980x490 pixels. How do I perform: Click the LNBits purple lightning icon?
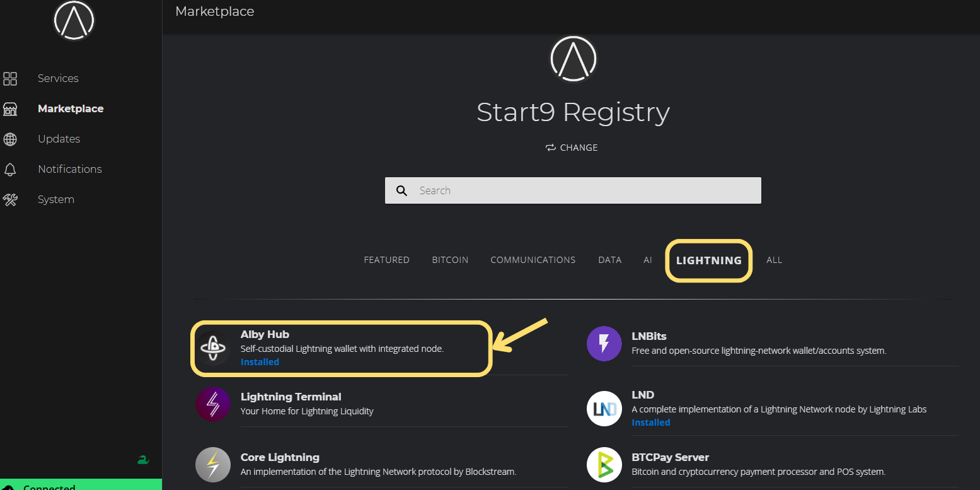point(604,344)
